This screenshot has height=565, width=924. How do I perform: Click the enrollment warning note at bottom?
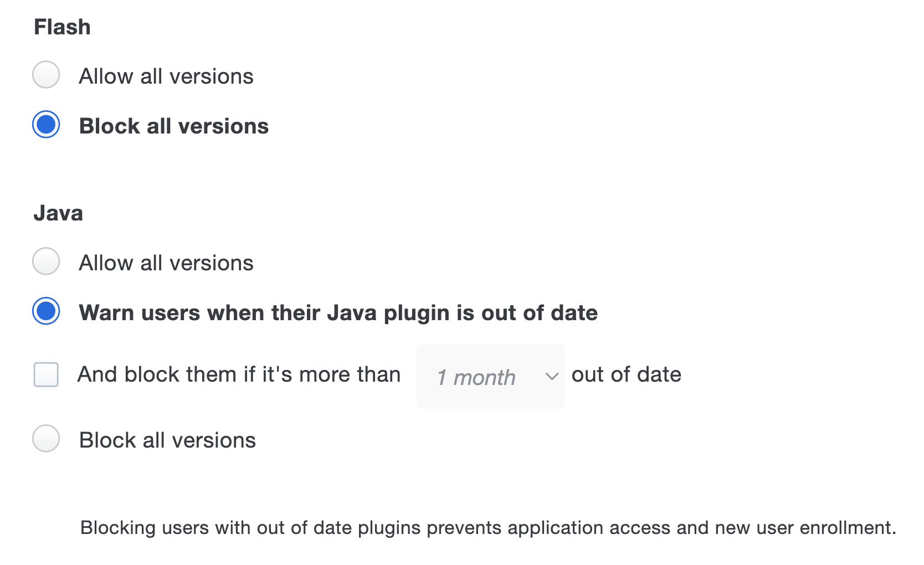pyautogui.click(x=488, y=528)
